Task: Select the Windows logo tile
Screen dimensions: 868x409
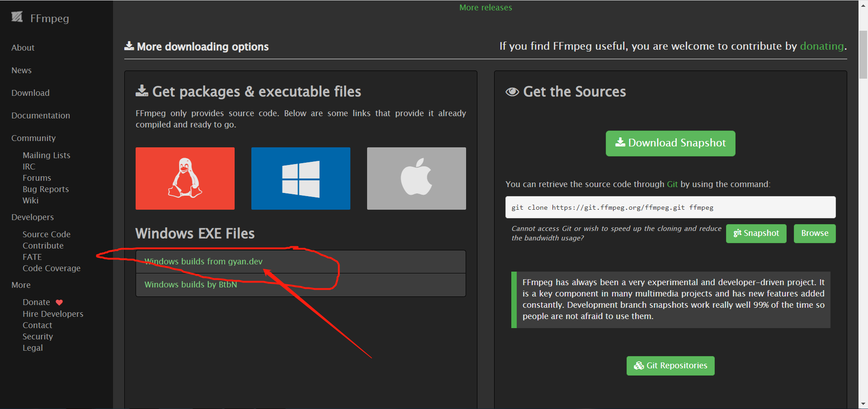Action: (x=301, y=178)
